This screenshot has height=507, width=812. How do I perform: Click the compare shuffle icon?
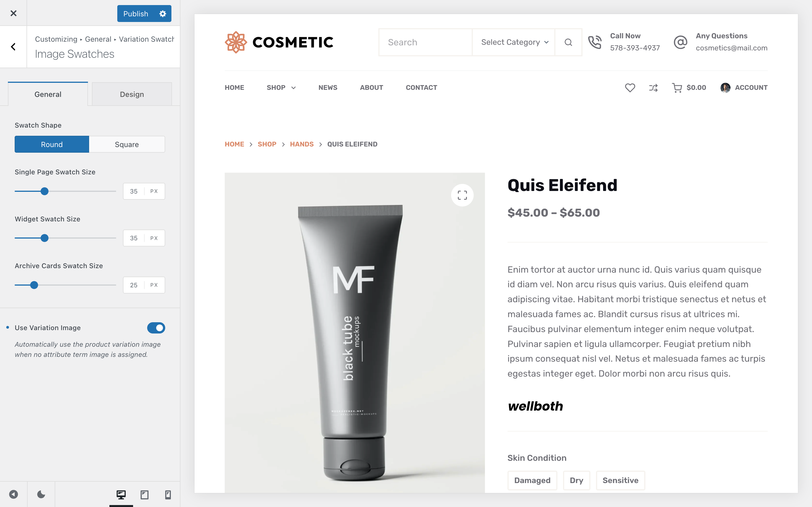point(653,88)
